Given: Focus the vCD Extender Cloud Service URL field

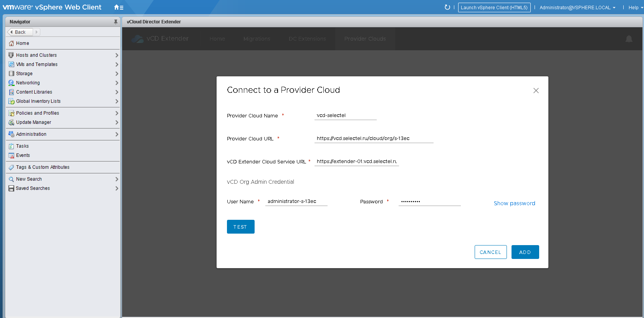Looking at the screenshot, I should 357,161.
